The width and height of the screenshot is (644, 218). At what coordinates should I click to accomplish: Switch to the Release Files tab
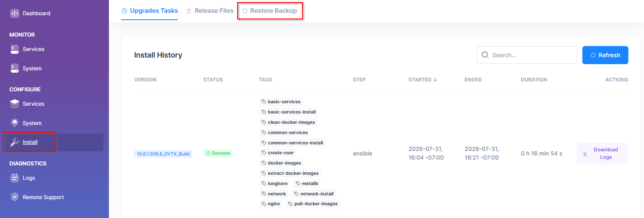210,11
